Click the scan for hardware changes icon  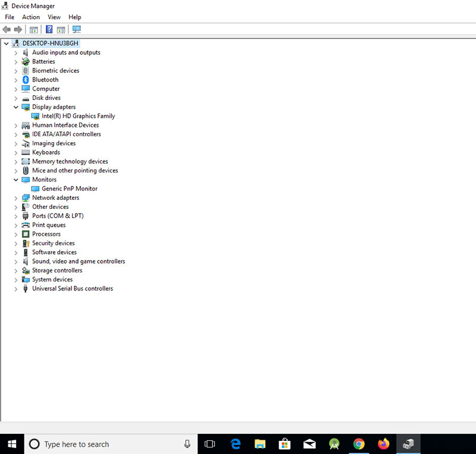click(77, 30)
